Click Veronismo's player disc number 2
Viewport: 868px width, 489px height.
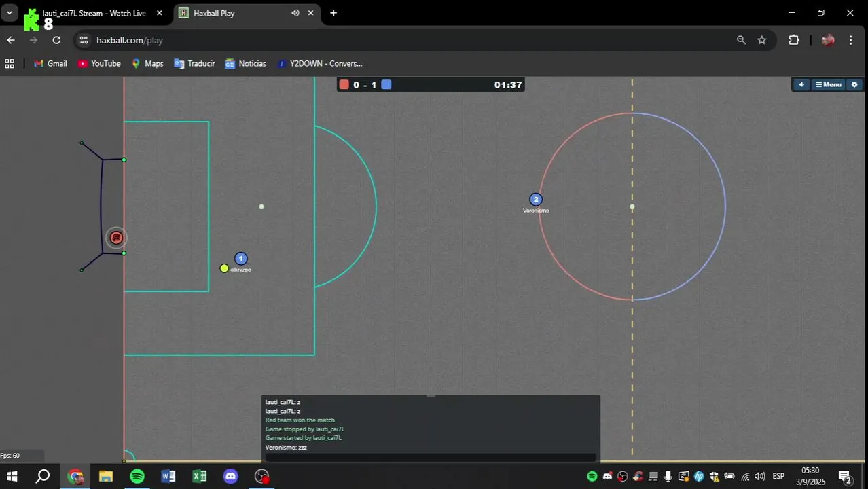pos(536,200)
